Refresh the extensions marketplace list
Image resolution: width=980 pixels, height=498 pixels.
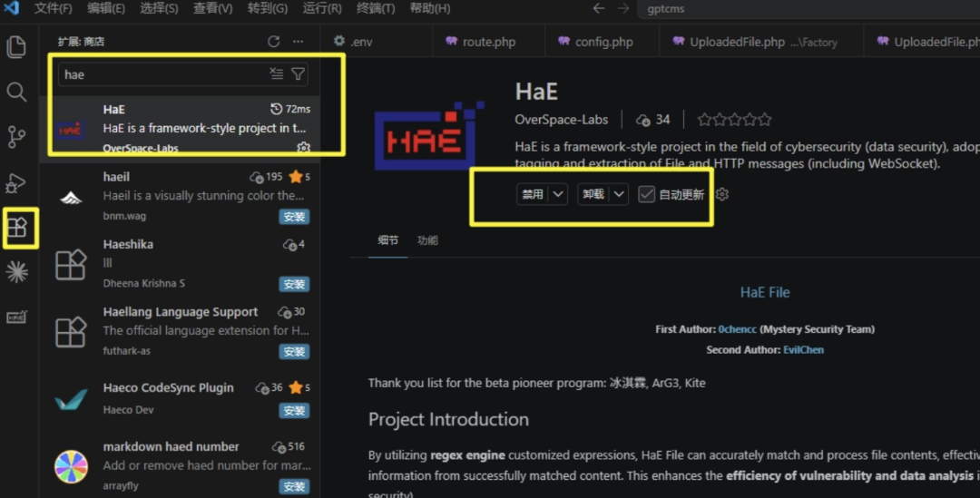tap(274, 41)
